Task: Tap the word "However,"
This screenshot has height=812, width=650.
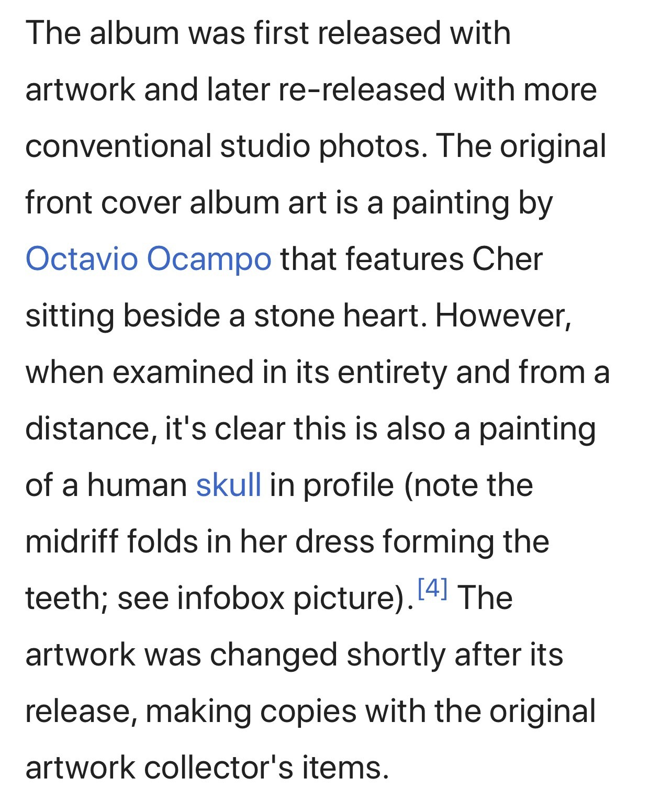Action: click(503, 316)
